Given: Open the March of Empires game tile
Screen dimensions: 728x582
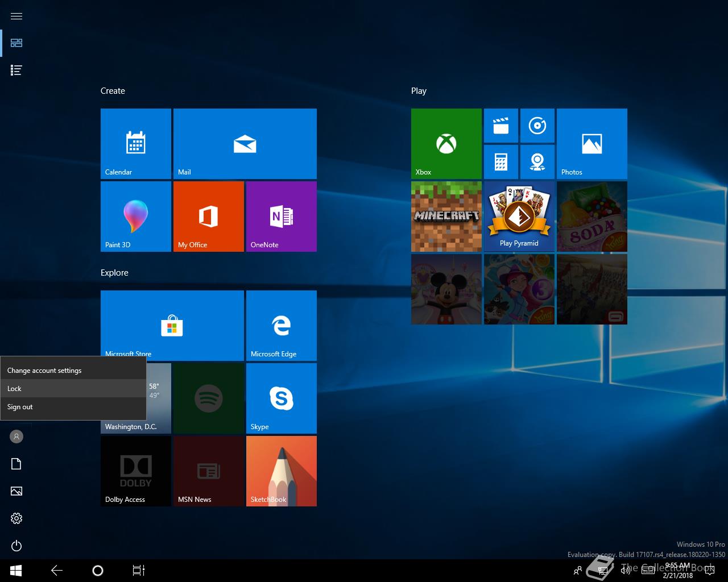Looking at the screenshot, I should [x=592, y=289].
